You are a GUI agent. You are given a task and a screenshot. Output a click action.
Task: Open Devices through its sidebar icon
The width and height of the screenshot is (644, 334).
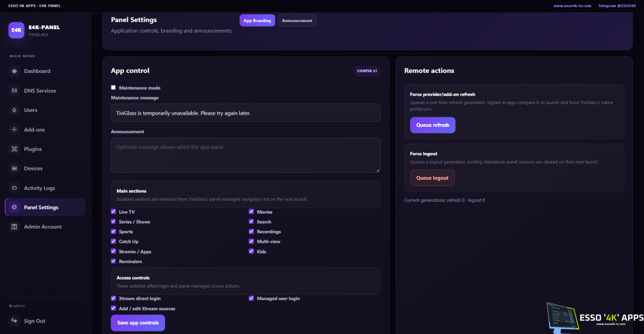tap(14, 169)
